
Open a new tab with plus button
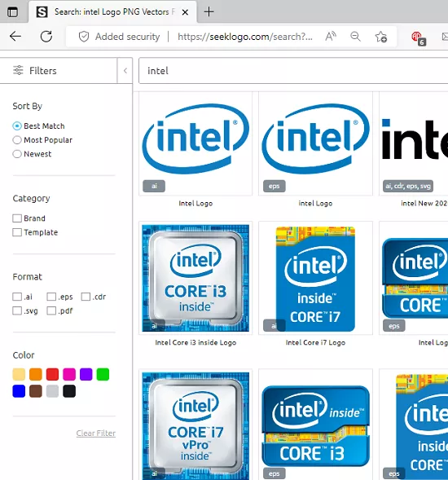[209, 12]
